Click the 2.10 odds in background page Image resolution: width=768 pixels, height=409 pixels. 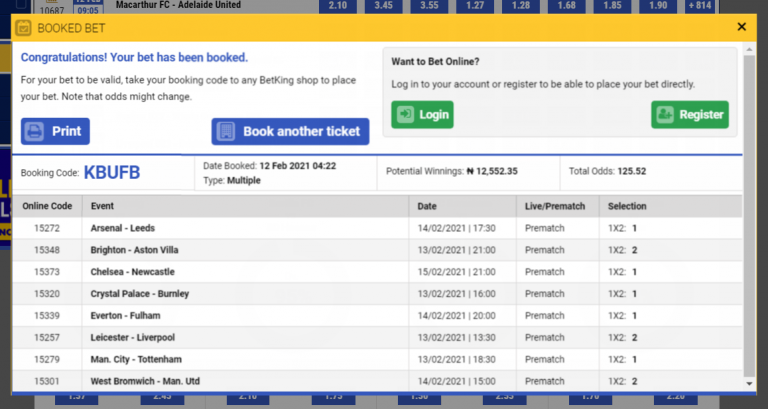click(x=337, y=5)
